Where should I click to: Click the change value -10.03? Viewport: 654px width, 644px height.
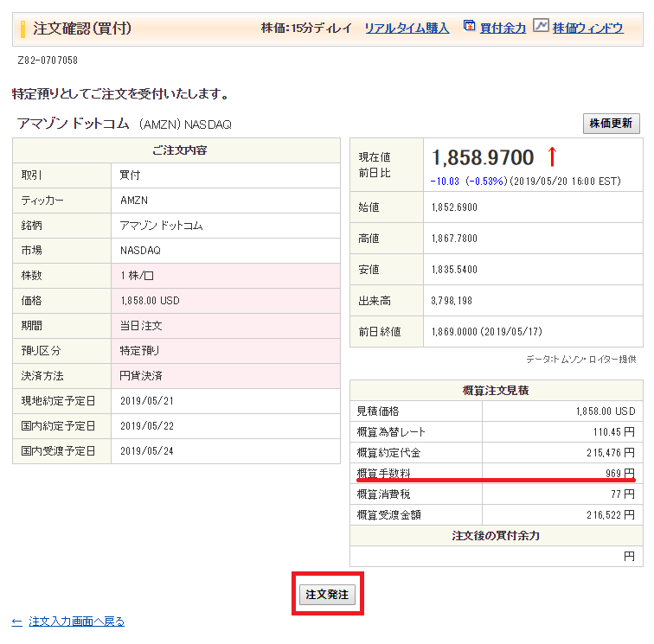pyautogui.click(x=445, y=182)
